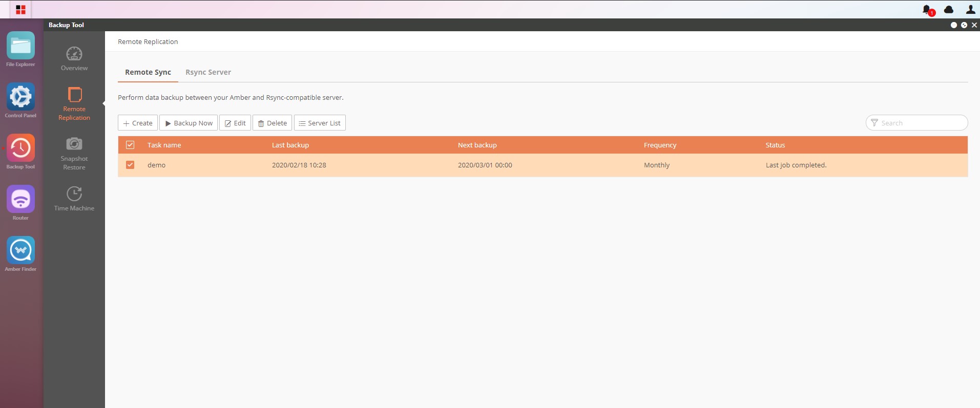Viewport: 980px width, 408px height.
Task: Open the notifications bell icon
Action: 927,10
